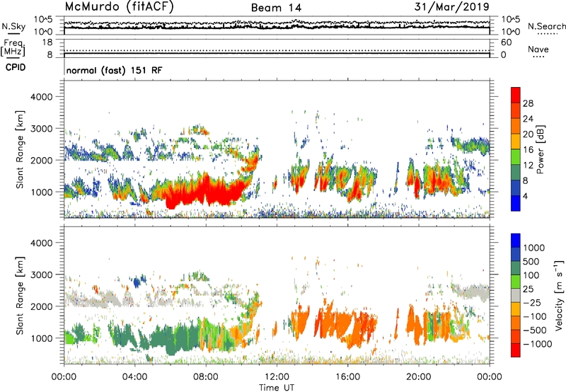Select the 8 MHz frequency tick

click(x=50, y=55)
